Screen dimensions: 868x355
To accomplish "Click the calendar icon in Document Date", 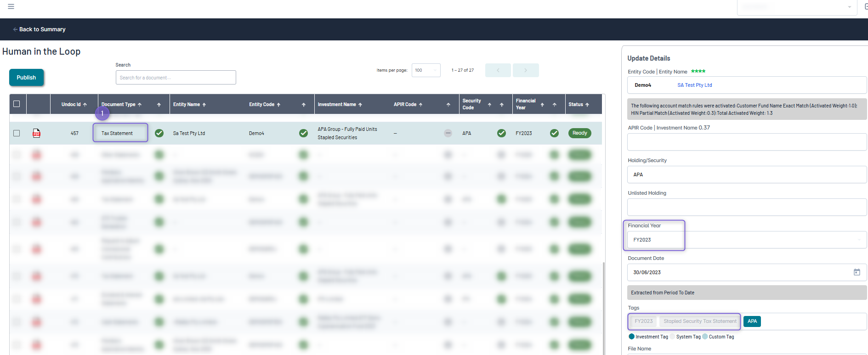I will pyautogui.click(x=857, y=272).
